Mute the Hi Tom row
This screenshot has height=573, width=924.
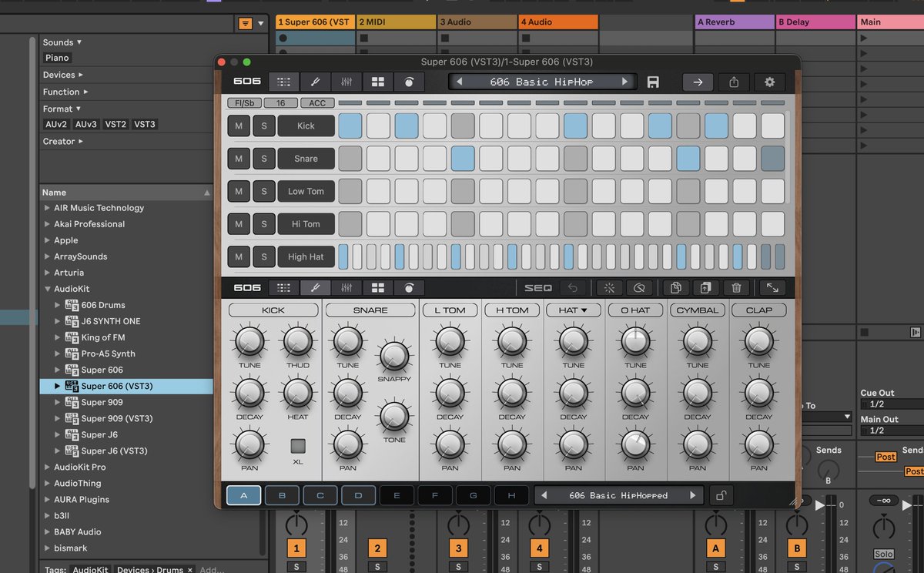pos(239,224)
